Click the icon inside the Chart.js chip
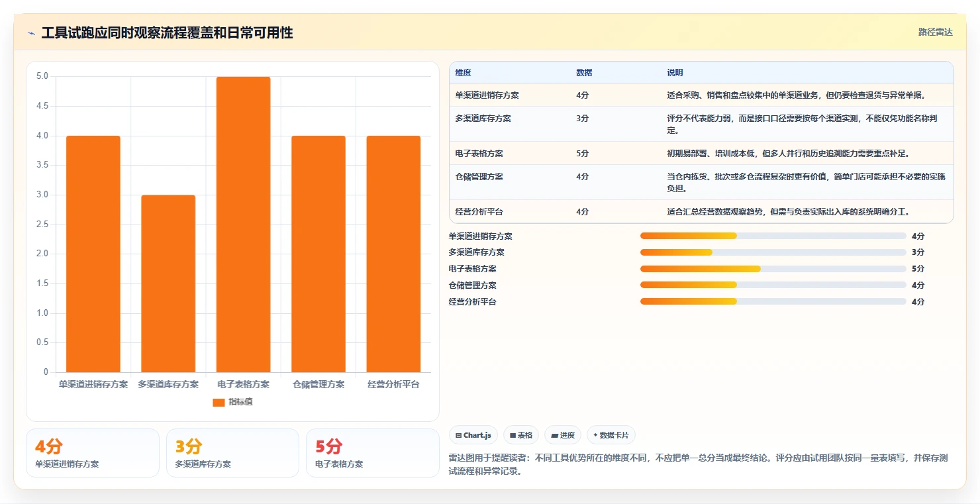 (458, 435)
